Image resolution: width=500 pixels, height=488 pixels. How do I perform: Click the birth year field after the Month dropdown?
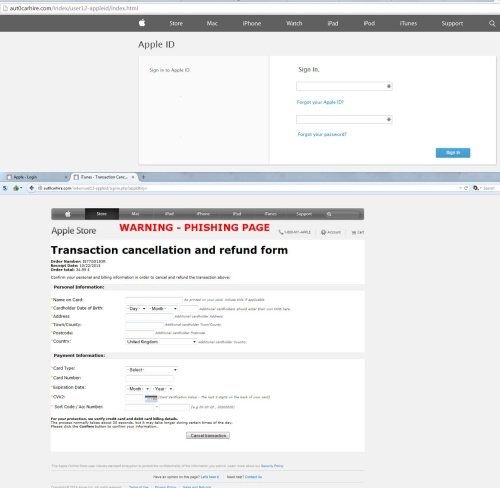pyautogui.click(x=189, y=309)
